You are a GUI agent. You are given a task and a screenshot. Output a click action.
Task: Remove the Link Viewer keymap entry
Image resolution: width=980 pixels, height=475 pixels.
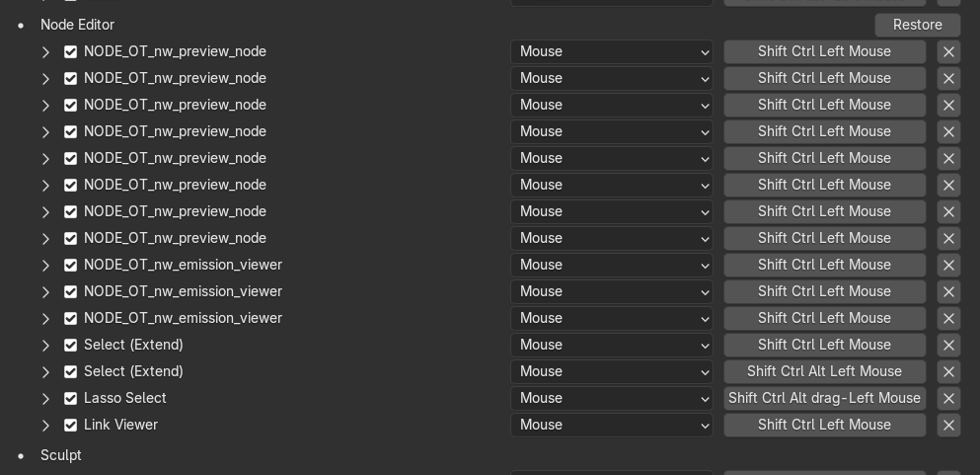[948, 425]
